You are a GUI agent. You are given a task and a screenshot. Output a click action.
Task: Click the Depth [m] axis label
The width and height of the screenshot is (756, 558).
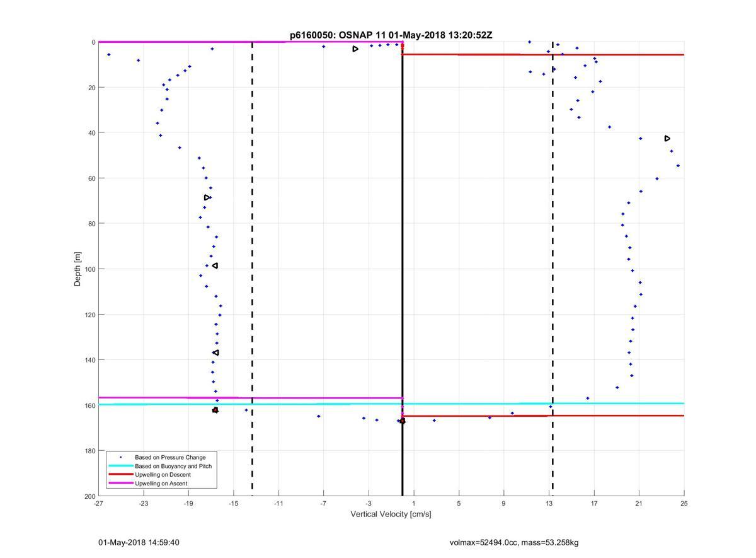point(78,269)
